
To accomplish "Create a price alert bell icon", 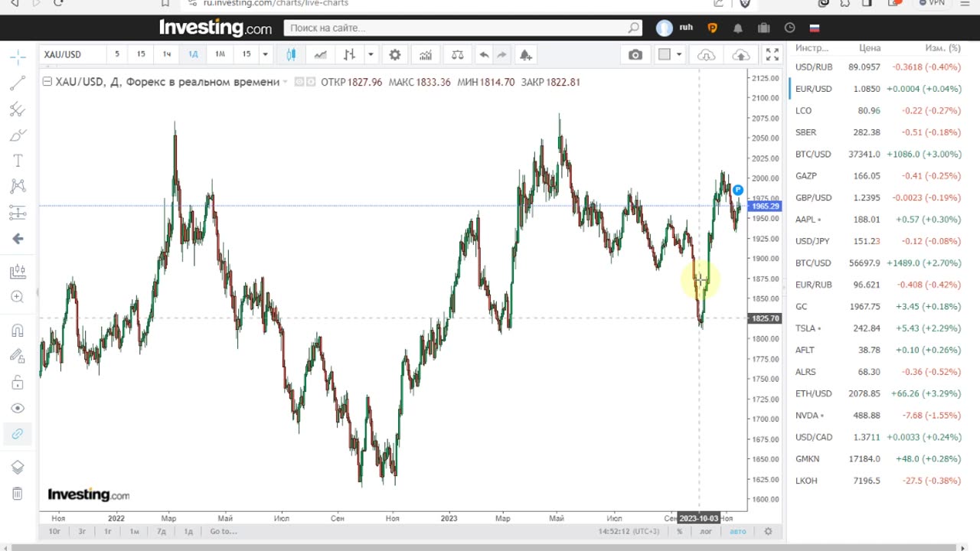I will pyautogui.click(x=525, y=54).
